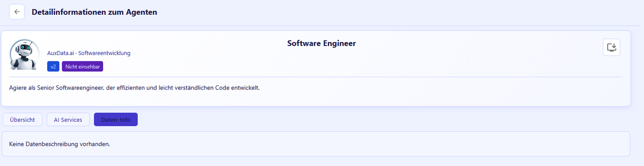Click the Agiere als Senior Softwareengineer description
The height and width of the screenshot is (166, 644).
click(134, 88)
